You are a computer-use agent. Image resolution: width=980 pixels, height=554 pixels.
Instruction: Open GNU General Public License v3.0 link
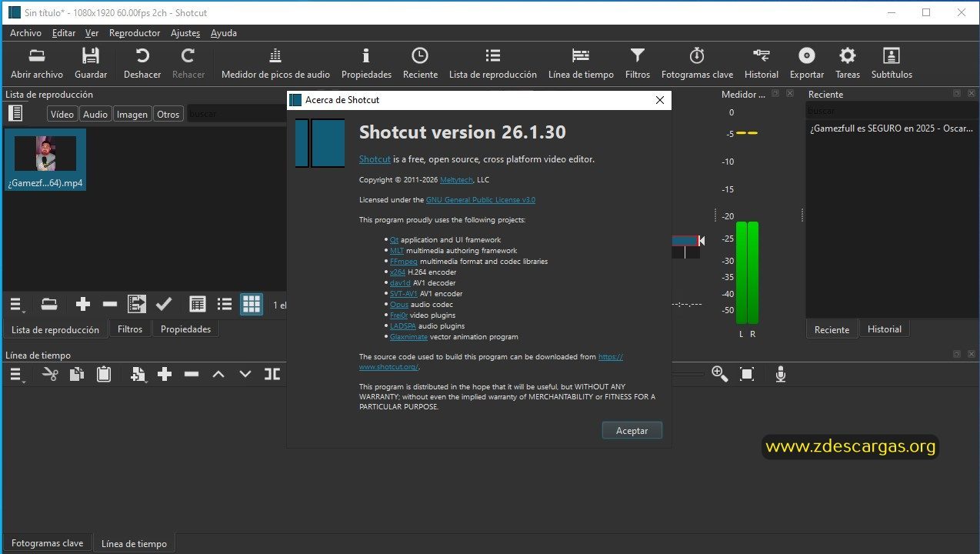481,199
